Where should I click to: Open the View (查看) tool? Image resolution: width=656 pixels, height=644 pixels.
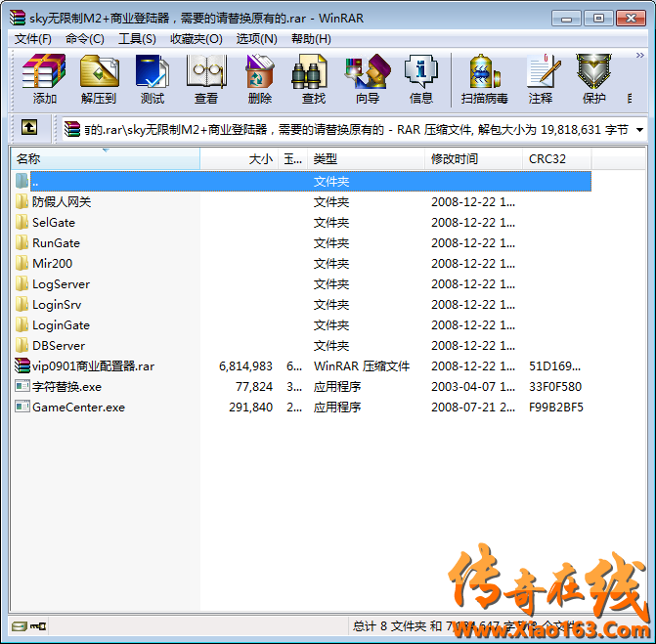pyautogui.click(x=206, y=79)
